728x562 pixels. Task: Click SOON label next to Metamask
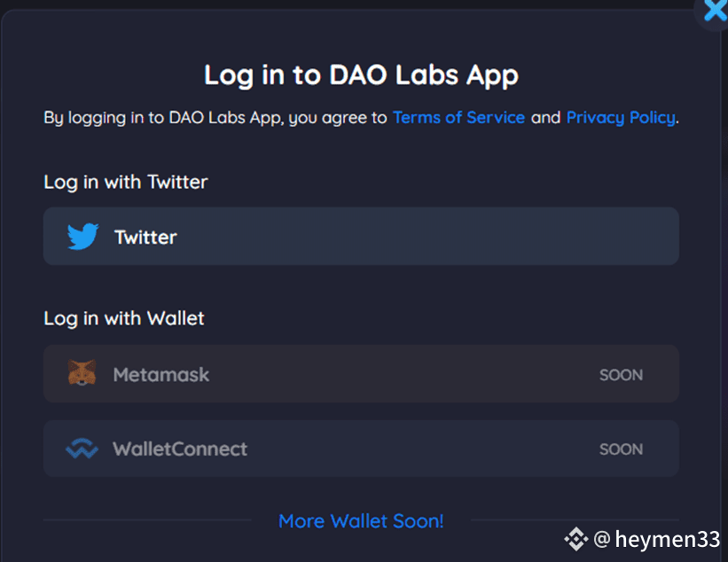(x=622, y=375)
